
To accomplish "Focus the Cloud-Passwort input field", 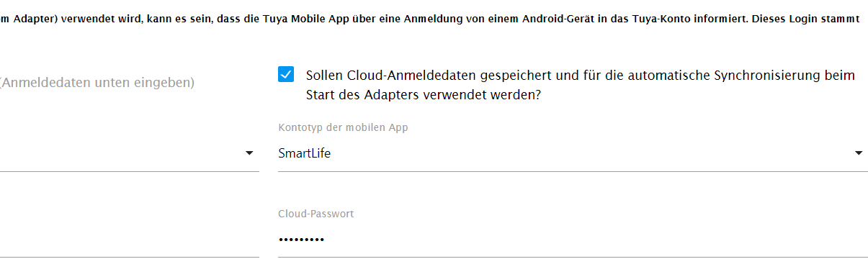I will click(573, 240).
